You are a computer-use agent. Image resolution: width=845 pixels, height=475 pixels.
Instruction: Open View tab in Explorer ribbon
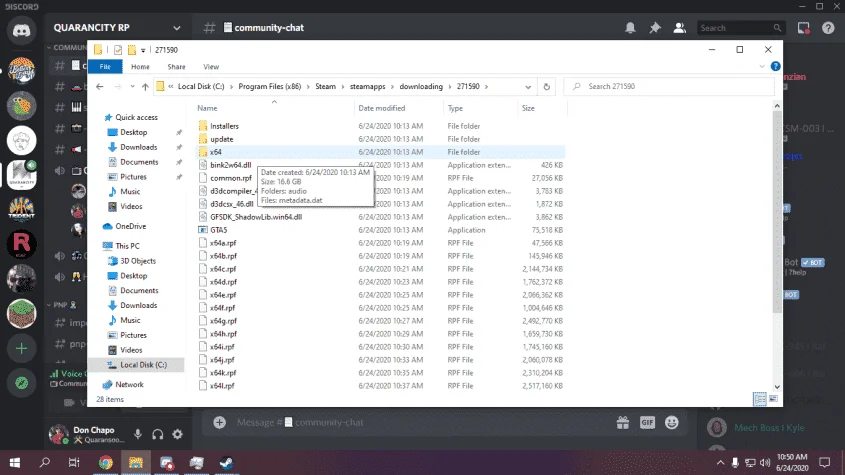pos(211,67)
